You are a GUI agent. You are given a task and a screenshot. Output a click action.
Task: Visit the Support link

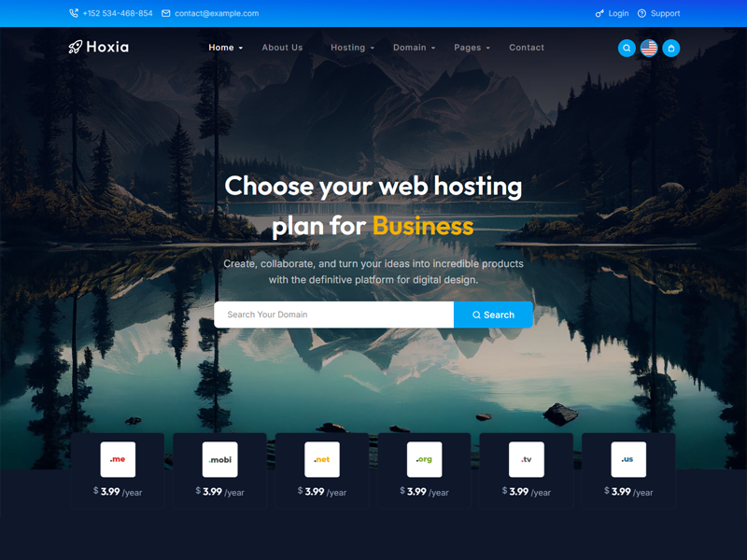tap(659, 14)
